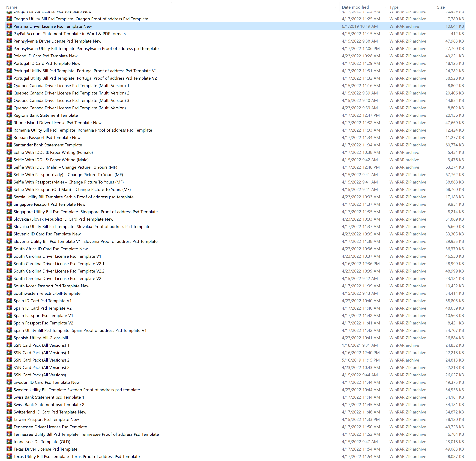The width and height of the screenshot is (476, 461).
Task: Click archive icon of the selected Panama row
Action: 9,26
